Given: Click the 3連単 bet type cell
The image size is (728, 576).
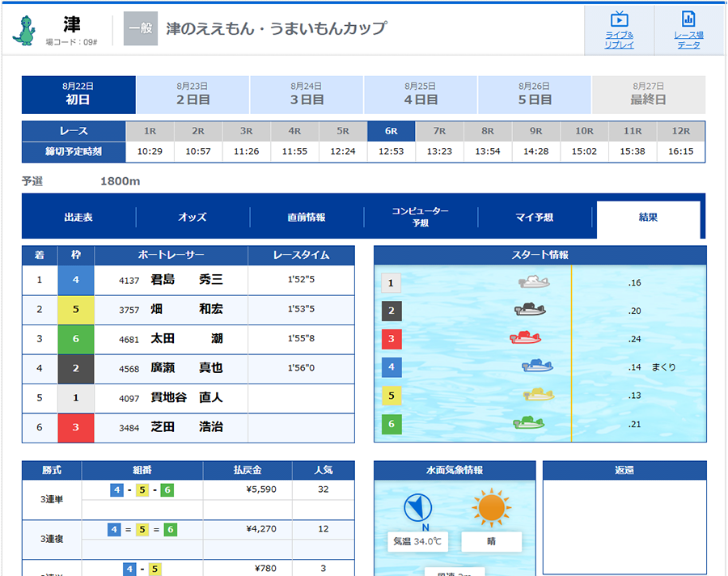Looking at the screenshot, I should click(52, 499).
